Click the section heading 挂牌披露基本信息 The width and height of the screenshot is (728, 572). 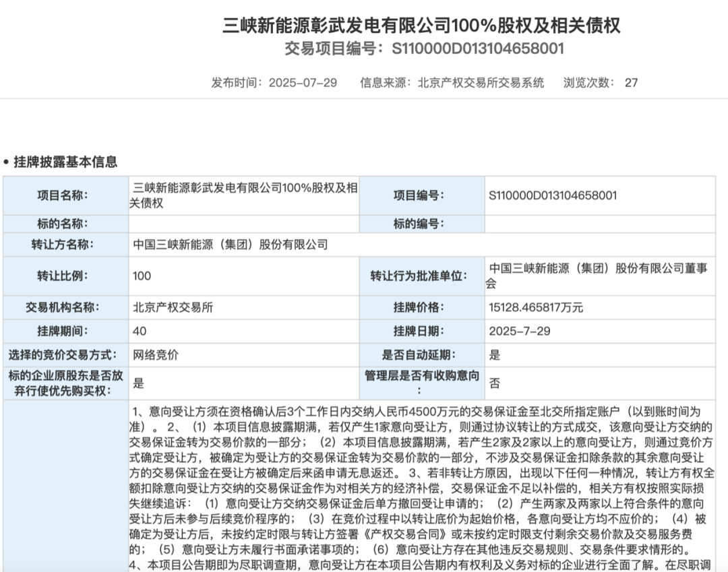click(x=65, y=162)
